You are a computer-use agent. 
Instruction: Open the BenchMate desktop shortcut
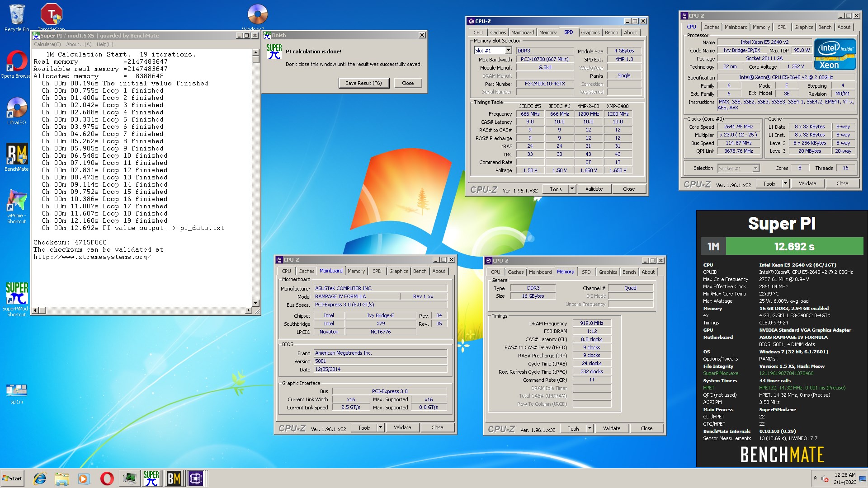coord(17,157)
